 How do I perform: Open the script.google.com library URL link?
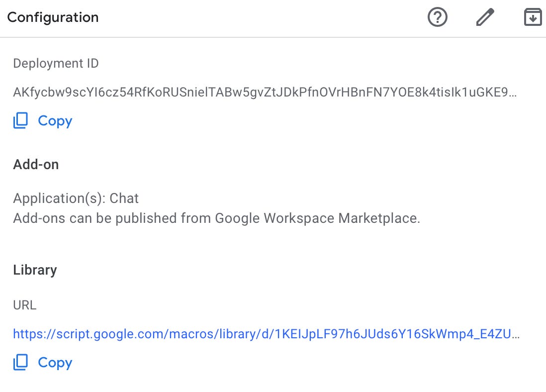[266, 334]
